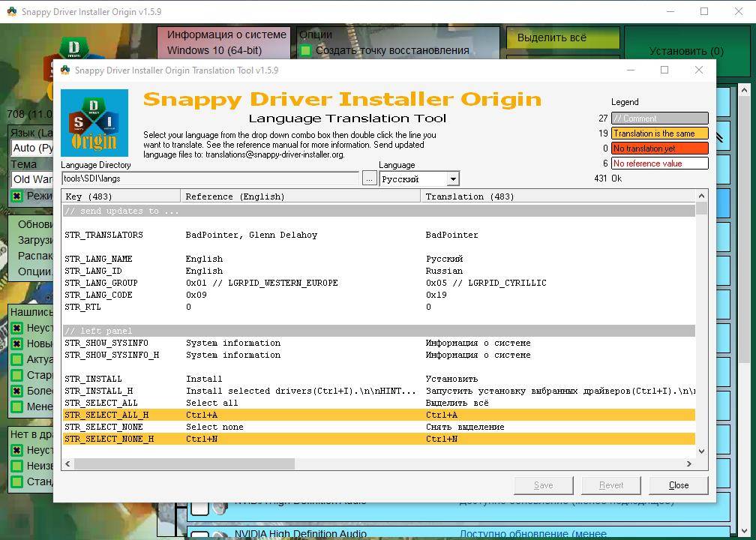Click main window title bar app icon

[x=11, y=11]
